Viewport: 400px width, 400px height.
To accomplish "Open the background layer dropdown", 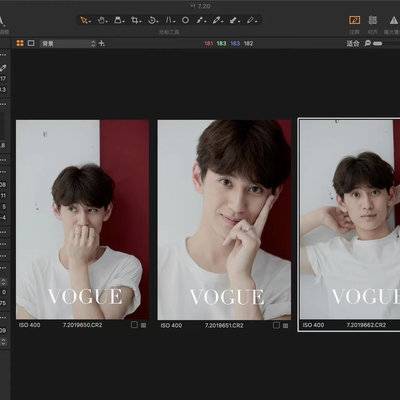I will click(x=68, y=43).
